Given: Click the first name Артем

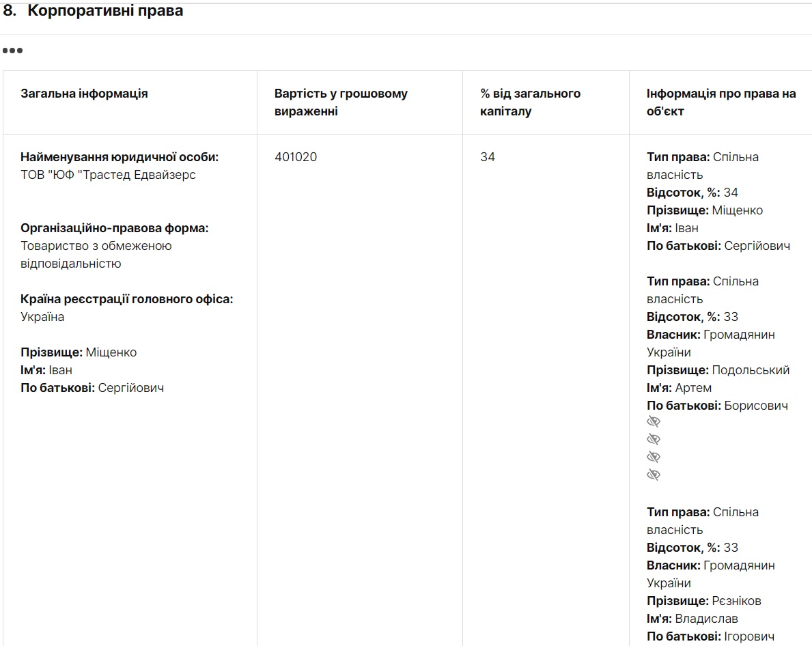Looking at the screenshot, I should [x=693, y=388].
